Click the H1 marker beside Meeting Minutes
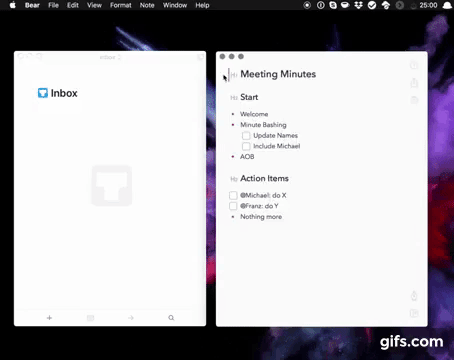 234,75
